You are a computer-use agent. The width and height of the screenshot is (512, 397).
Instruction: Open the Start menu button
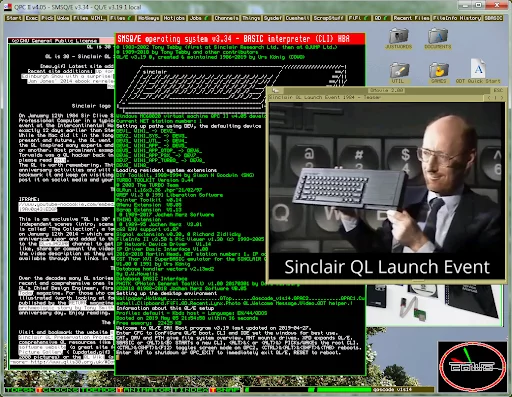click(x=14, y=18)
